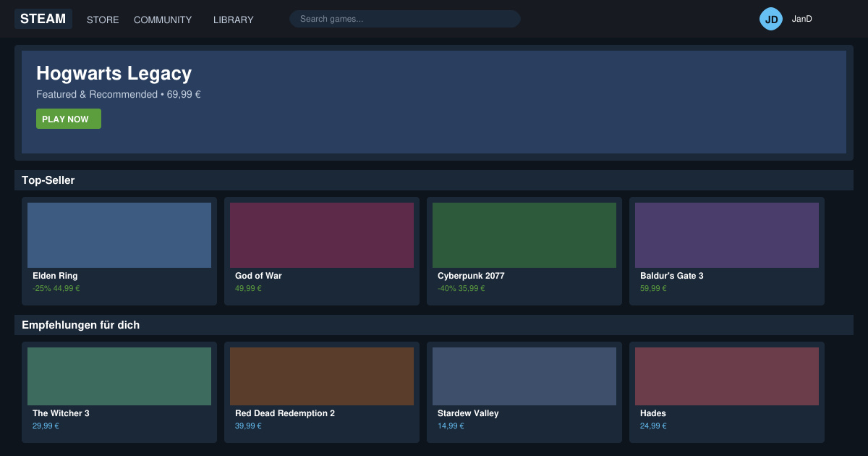Click the God of War title
The width and height of the screenshot is (868, 456).
pos(258,276)
